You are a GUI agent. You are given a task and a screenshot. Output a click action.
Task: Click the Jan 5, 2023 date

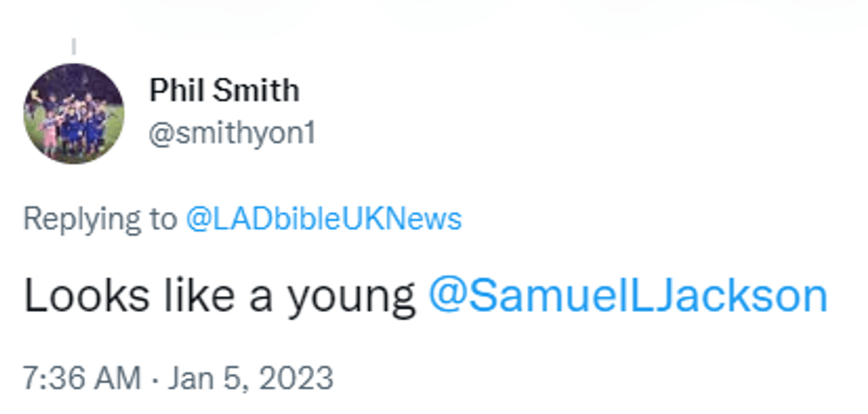click(x=250, y=378)
